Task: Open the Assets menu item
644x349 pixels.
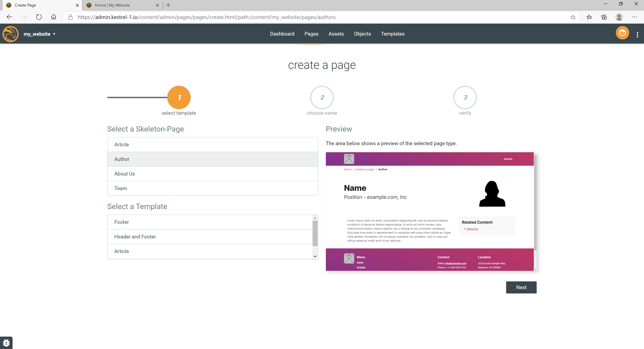Action: point(336,34)
